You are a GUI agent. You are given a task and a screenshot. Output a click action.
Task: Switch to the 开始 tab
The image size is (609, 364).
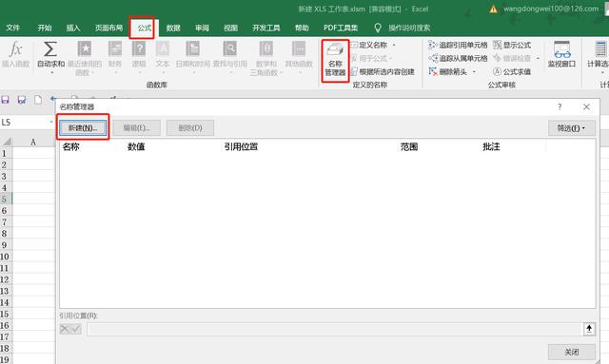[x=45, y=28]
